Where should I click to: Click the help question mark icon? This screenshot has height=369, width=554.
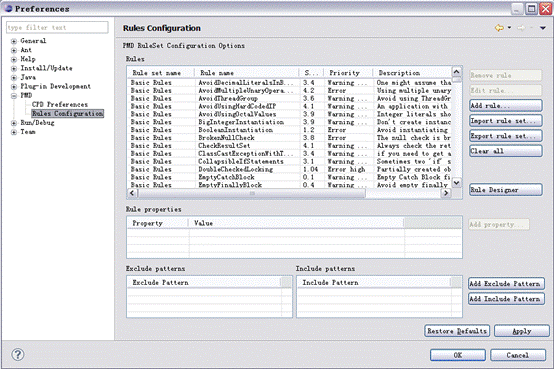pyautogui.click(x=18, y=354)
